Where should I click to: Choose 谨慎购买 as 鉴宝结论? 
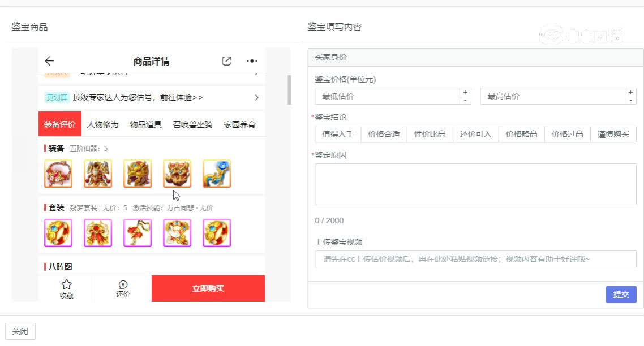(x=613, y=134)
